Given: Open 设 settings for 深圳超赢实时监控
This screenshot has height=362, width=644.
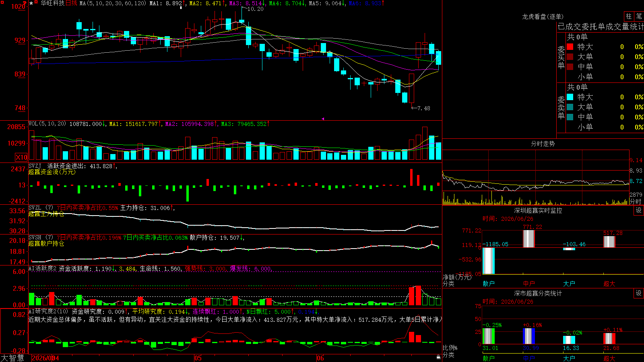Looking at the screenshot, I should tap(639, 210).
